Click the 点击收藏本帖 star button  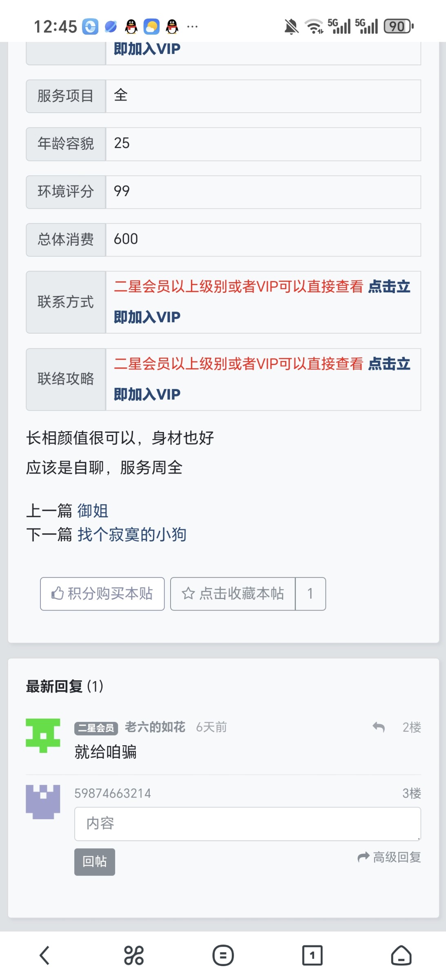coord(233,594)
